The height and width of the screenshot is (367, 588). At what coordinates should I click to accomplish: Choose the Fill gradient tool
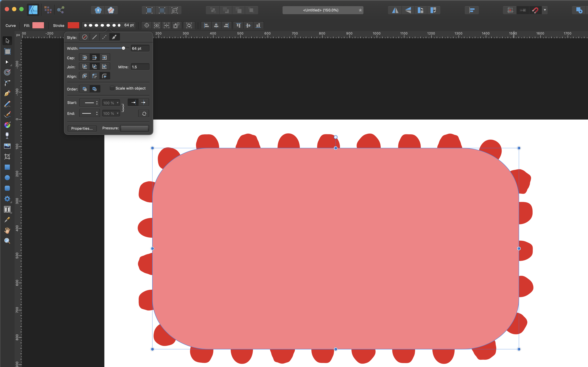pos(7,125)
